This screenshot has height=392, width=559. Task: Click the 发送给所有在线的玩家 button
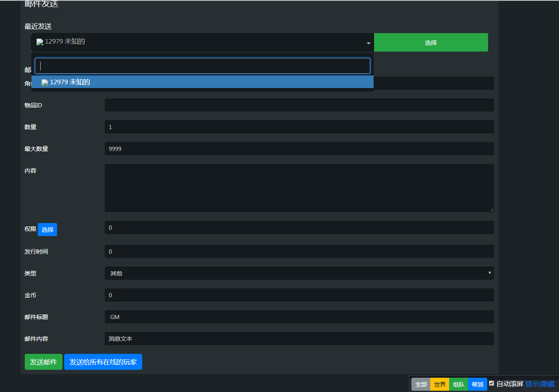(x=103, y=362)
